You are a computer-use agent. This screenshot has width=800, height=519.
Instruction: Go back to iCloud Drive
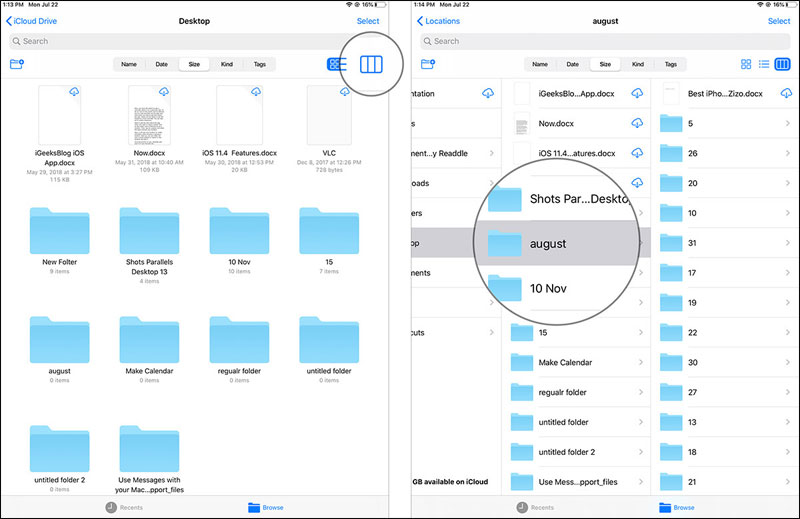30,21
